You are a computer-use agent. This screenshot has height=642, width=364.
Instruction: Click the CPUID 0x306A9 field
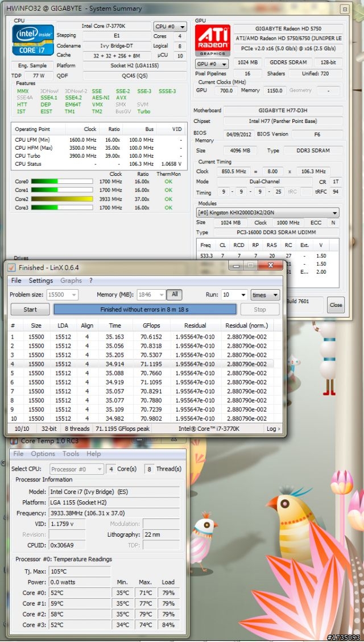click(x=67, y=545)
